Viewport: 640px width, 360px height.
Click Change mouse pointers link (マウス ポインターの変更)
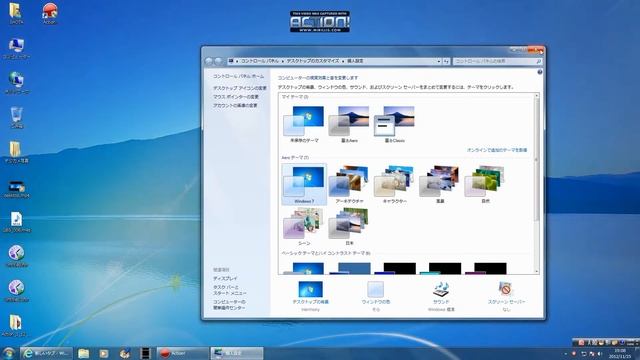coord(236,97)
